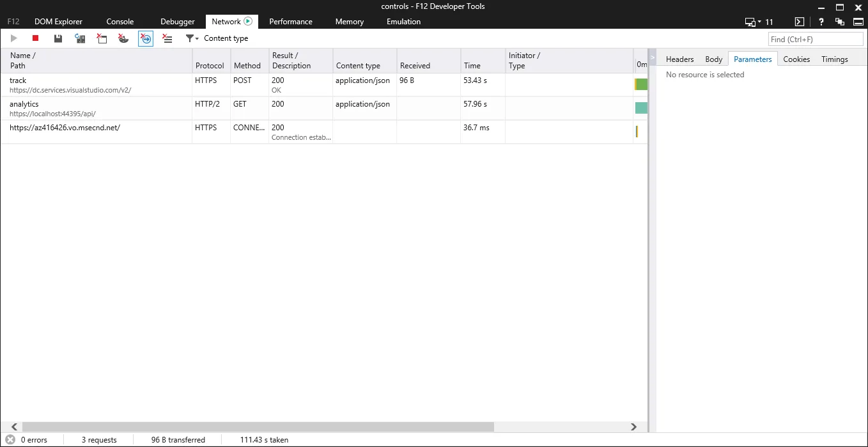Image resolution: width=868 pixels, height=447 pixels.
Task: Collapse the details pane with the chevron
Action: [x=653, y=57]
